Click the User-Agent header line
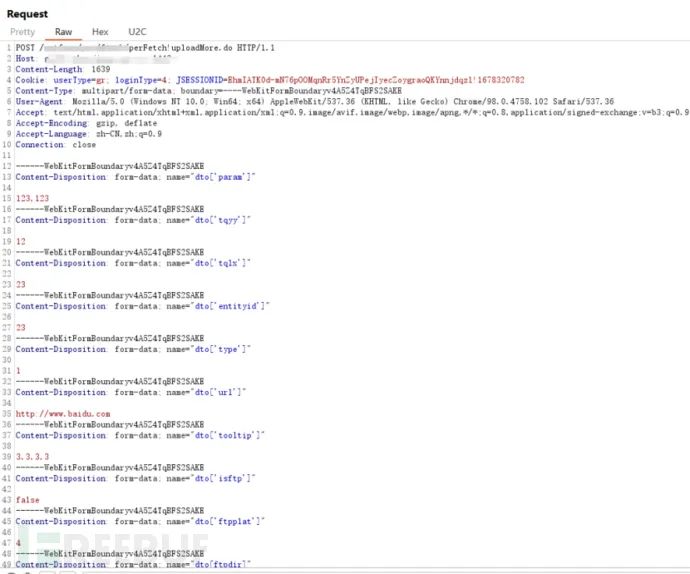Viewport: 690px width, 574px height. [x=300, y=101]
